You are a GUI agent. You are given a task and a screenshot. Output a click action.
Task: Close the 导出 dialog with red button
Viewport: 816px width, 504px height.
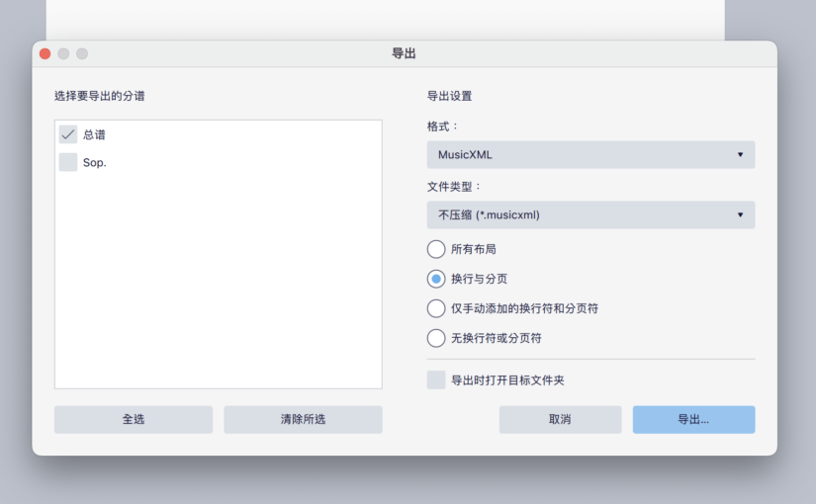[45, 53]
